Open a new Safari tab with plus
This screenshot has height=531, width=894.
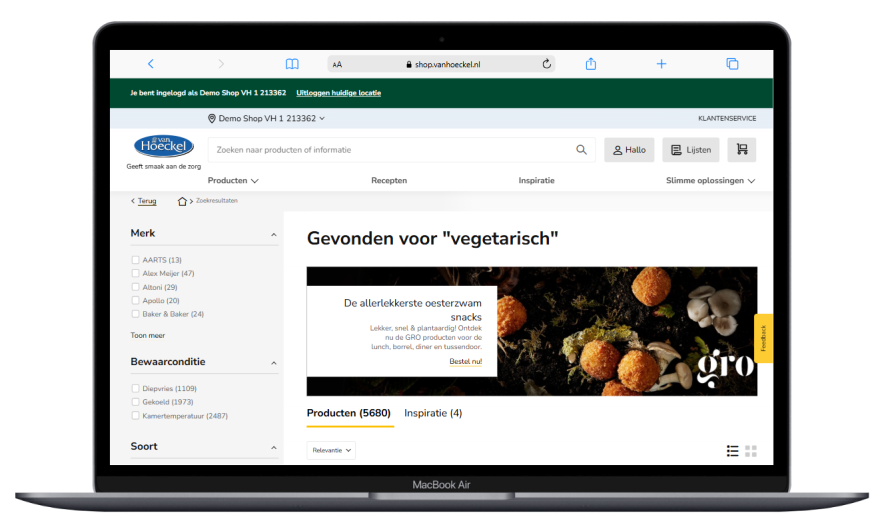click(661, 64)
